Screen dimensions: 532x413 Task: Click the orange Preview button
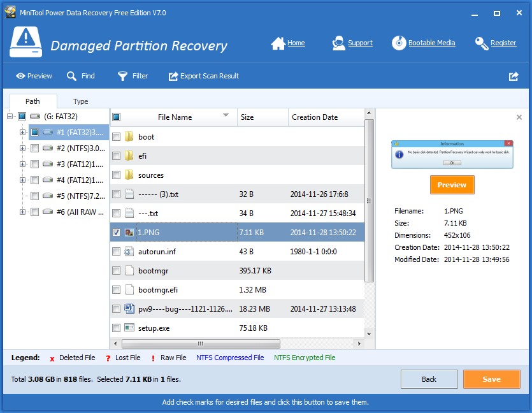(x=452, y=185)
